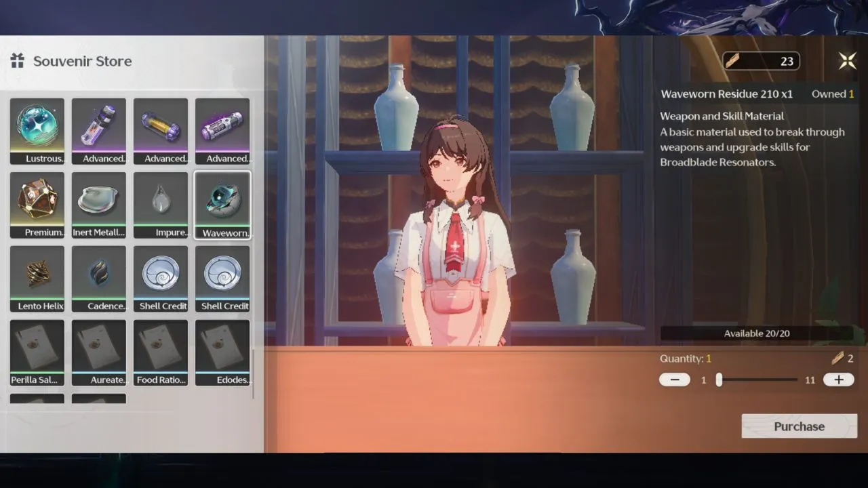Close the Souvenir Store with X icon

[847, 61]
